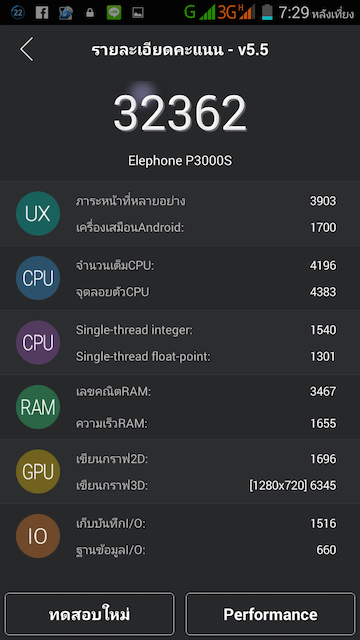Tap the total score 32362
Screen dimensions: 360x640
(x=180, y=113)
